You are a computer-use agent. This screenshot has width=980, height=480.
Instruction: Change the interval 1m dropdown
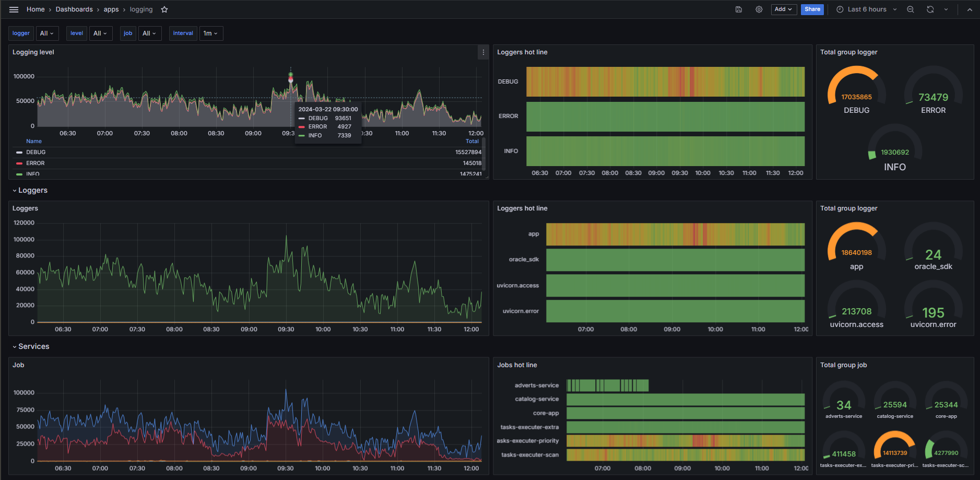[x=211, y=33]
